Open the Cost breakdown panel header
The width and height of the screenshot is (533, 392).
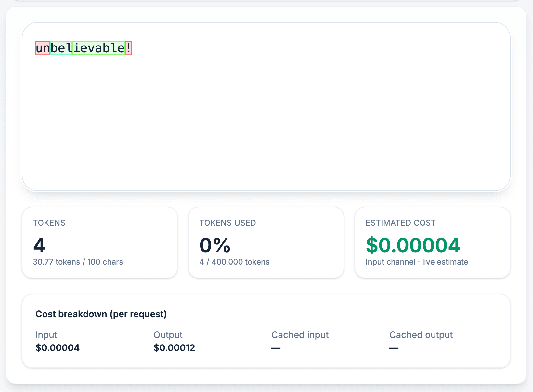pos(101,314)
